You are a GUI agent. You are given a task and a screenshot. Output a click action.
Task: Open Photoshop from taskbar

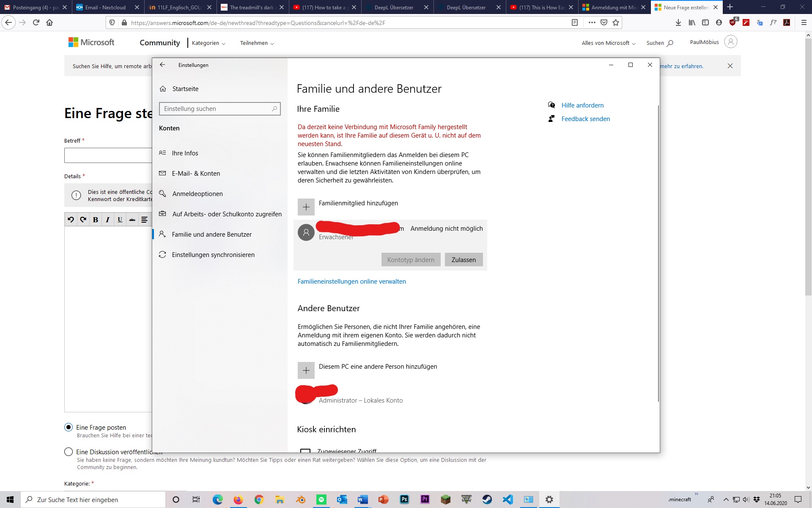point(404,500)
